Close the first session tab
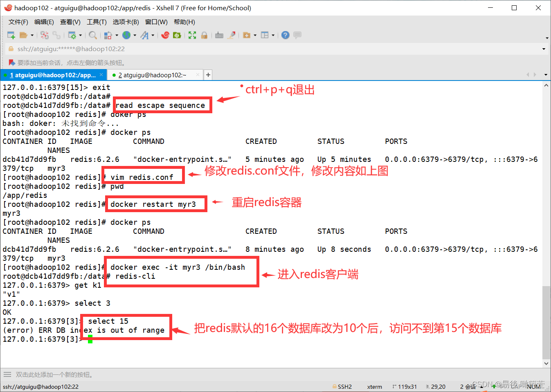This screenshot has width=551, height=392. (101, 75)
